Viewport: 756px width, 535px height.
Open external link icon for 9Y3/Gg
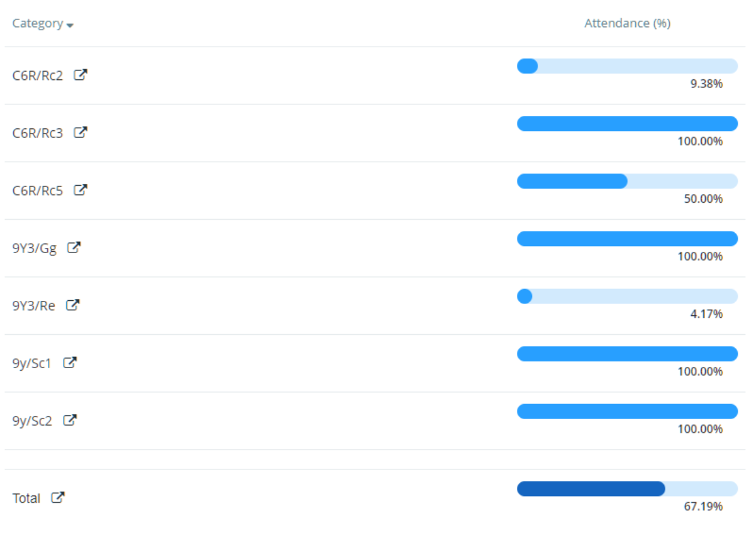click(x=74, y=248)
